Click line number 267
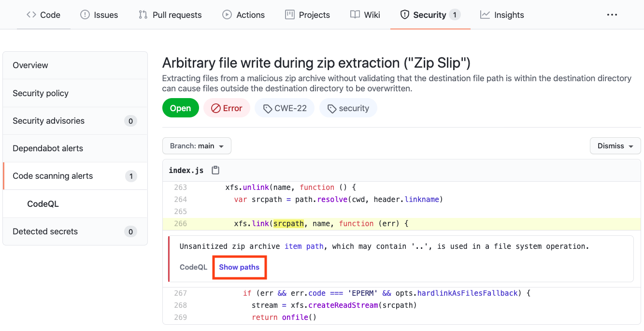The image size is (644, 331). 180,293
